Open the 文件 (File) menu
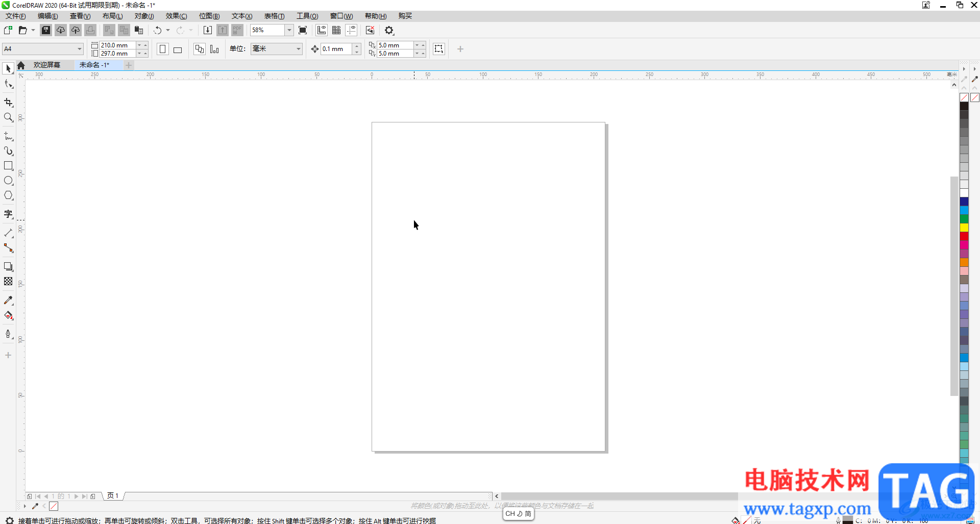This screenshot has height=524, width=980. pyautogui.click(x=16, y=16)
